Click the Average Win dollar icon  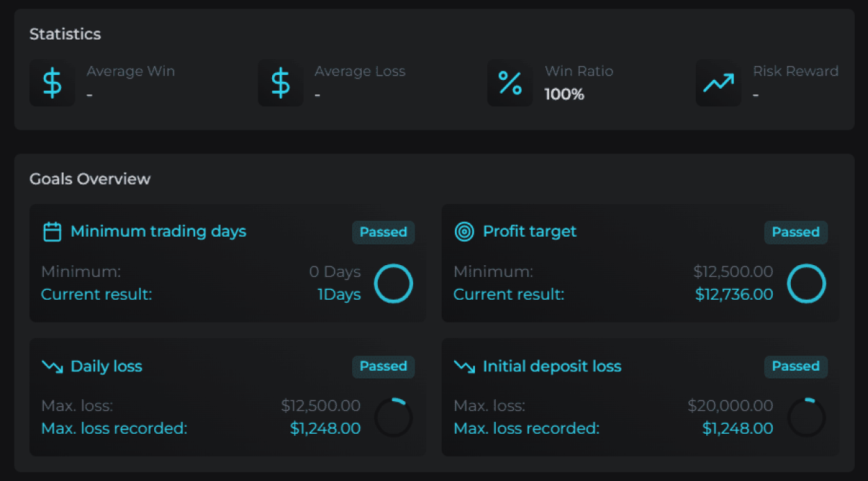[52, 83]
